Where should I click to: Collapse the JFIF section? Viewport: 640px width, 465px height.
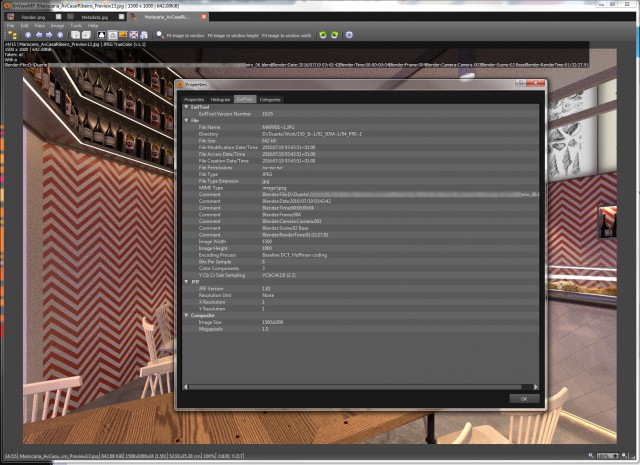[x=181, y=281]
